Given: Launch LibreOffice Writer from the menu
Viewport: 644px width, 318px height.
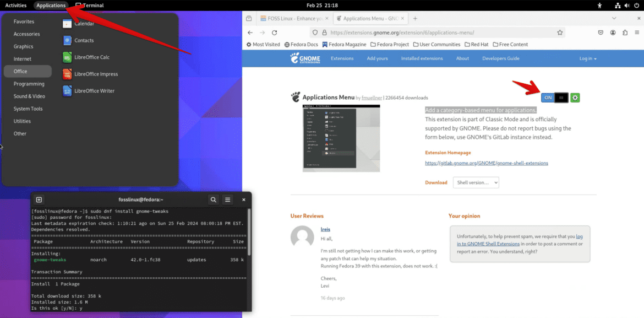Looking at the screenshot, I should click(x=94, y=90).
